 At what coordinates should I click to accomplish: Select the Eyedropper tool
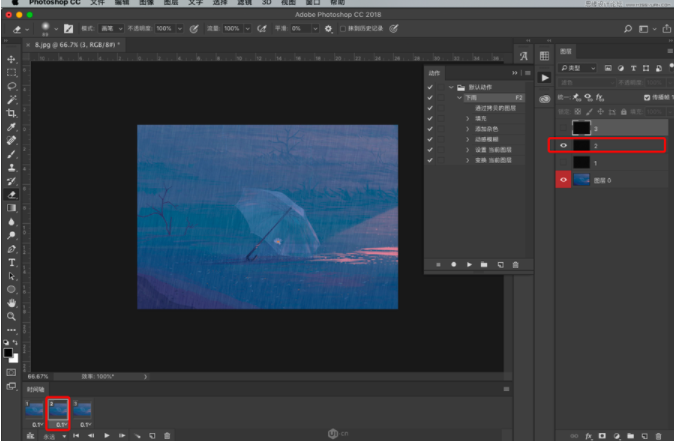click(11, 128)
